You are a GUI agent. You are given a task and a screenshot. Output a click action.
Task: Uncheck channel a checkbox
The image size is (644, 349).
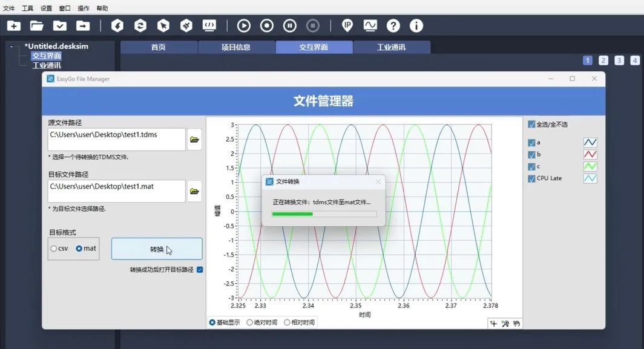pyautogui.click(x=531, y=143)
